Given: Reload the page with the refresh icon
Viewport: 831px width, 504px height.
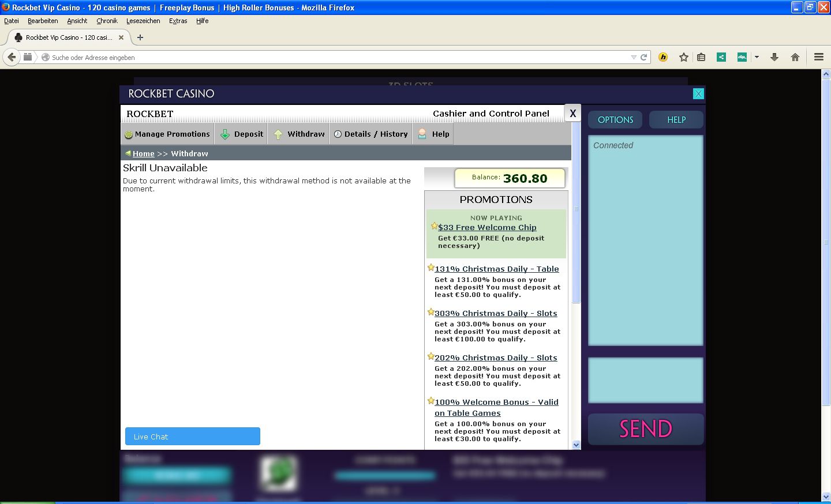Looking at the screenshot, I should click(x=643, y=57).
